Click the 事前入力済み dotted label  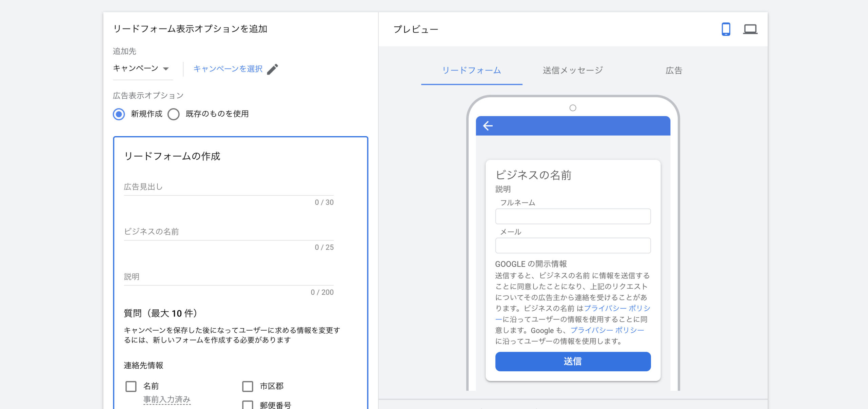167,400
